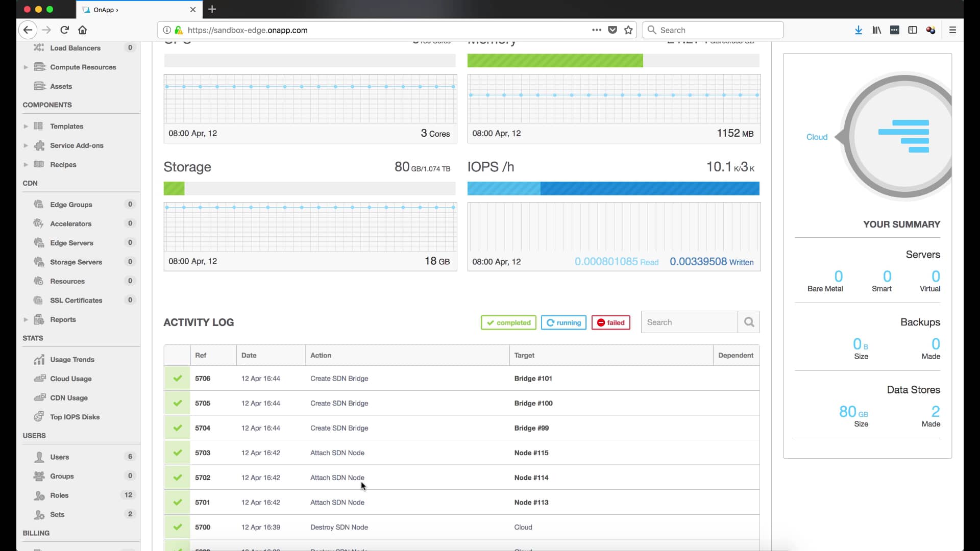Click the activity log search magnifier button
This screenshot has height=551, width=980.
pos(749,322)
